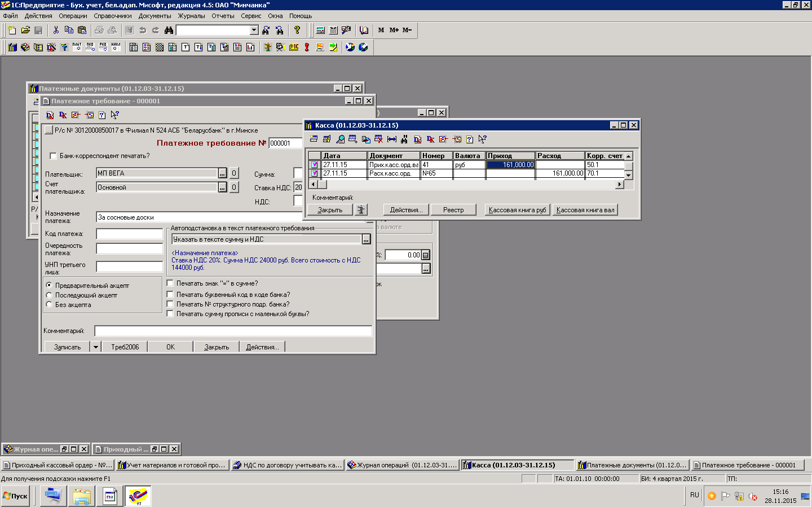
Task: Click the РКО cash expense order icon
Action: pyautogui.click(x=103, y=47)
